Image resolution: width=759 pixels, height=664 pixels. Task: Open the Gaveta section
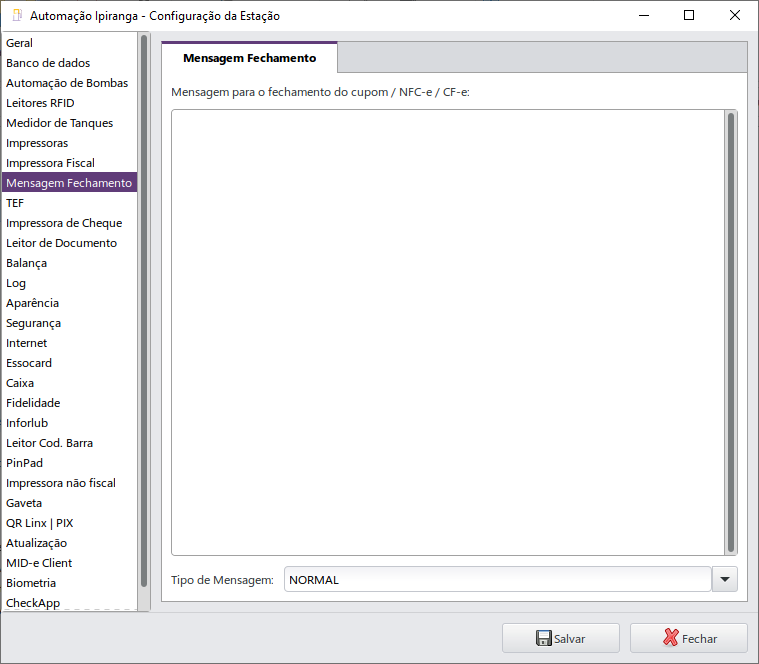69,503
